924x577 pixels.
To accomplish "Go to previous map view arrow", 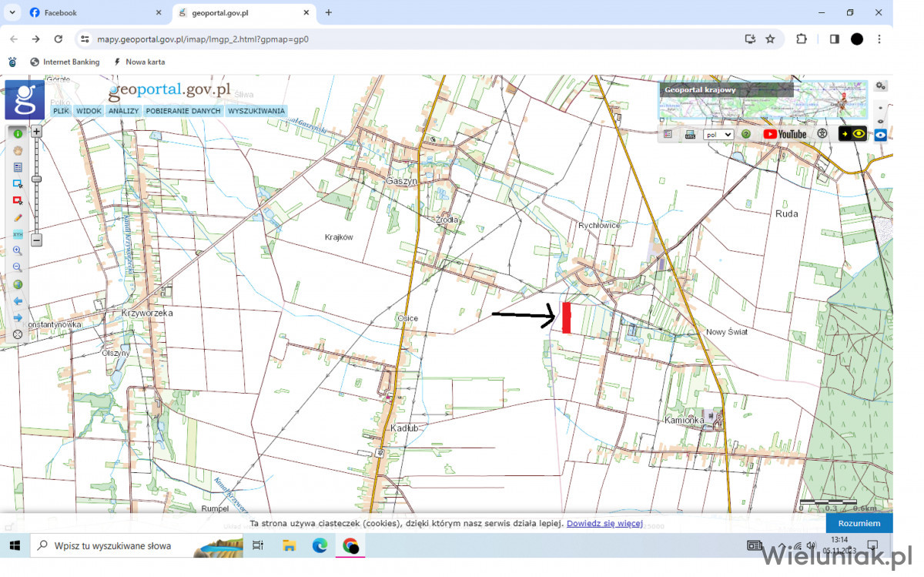I will pyautogui.click(x=18, y=301).
